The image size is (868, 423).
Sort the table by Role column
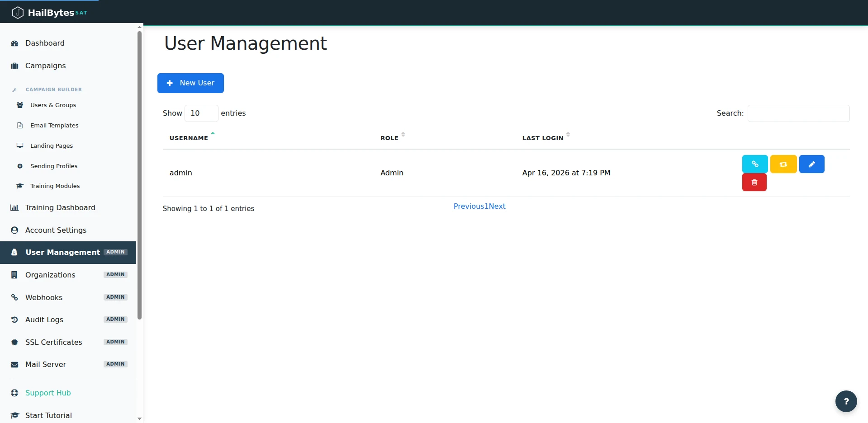389,138
